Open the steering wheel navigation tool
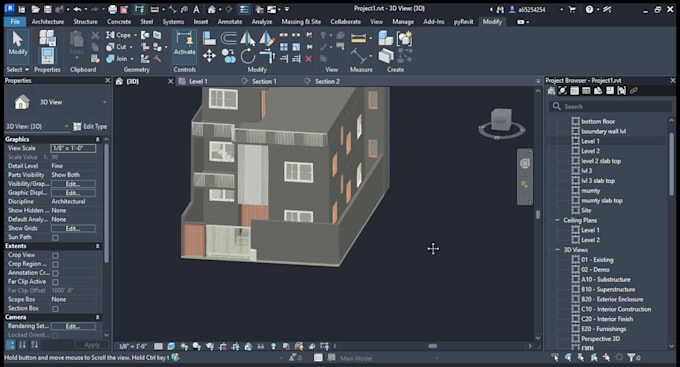The image size is (680, 367). (525, 163)
